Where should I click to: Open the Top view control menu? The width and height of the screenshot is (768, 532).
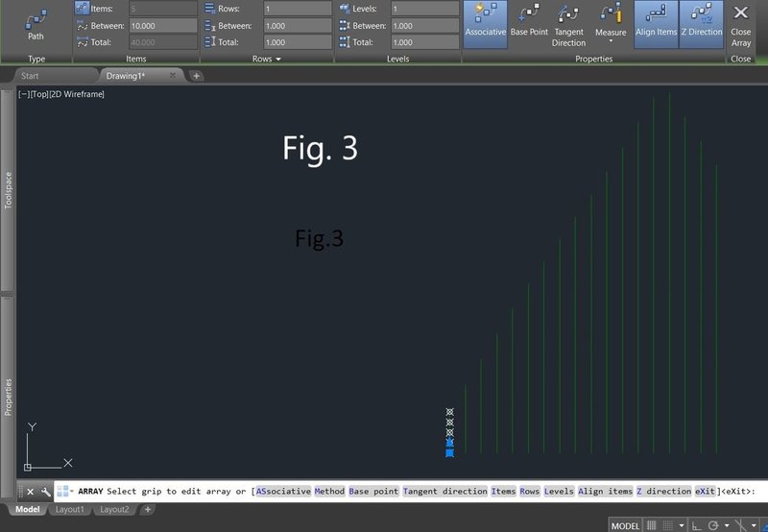click(38, 94)
